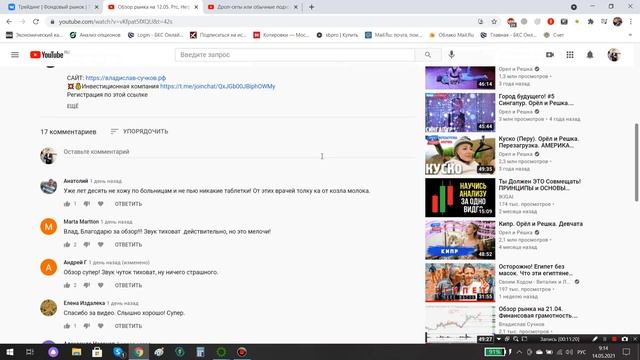Like Андрей Г's comment

click(67, 285)
